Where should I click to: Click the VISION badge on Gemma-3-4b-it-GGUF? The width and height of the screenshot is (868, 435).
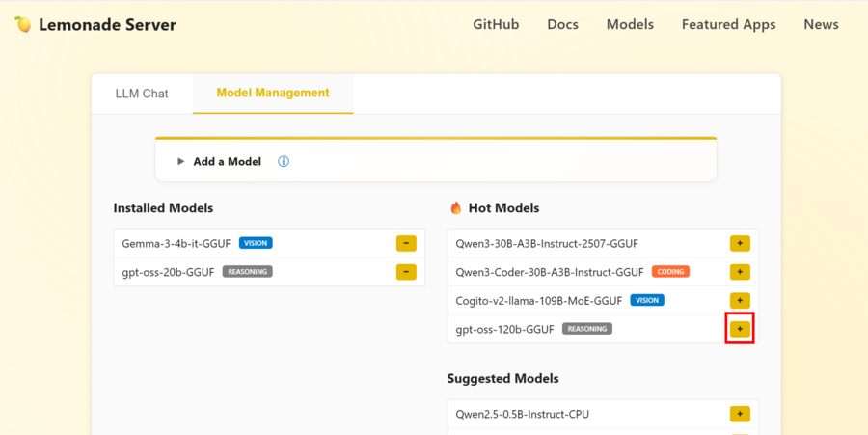pyautogui.click(x=256, y=243)
